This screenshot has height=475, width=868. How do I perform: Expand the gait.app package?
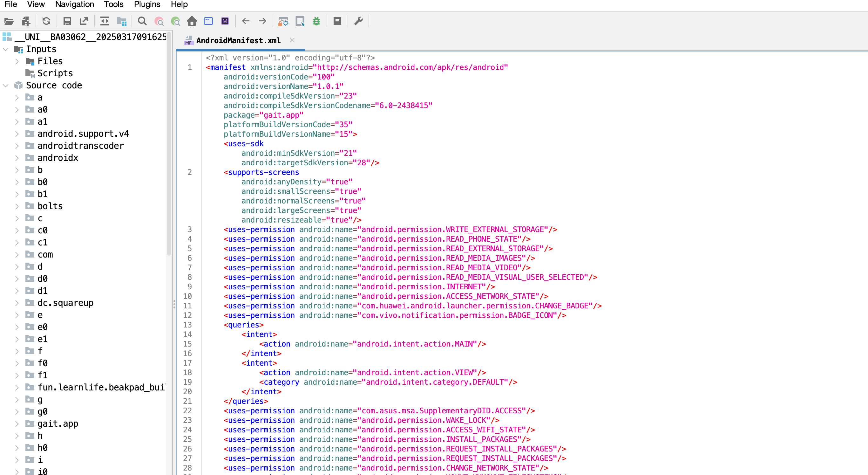click(x=17, y=424)
